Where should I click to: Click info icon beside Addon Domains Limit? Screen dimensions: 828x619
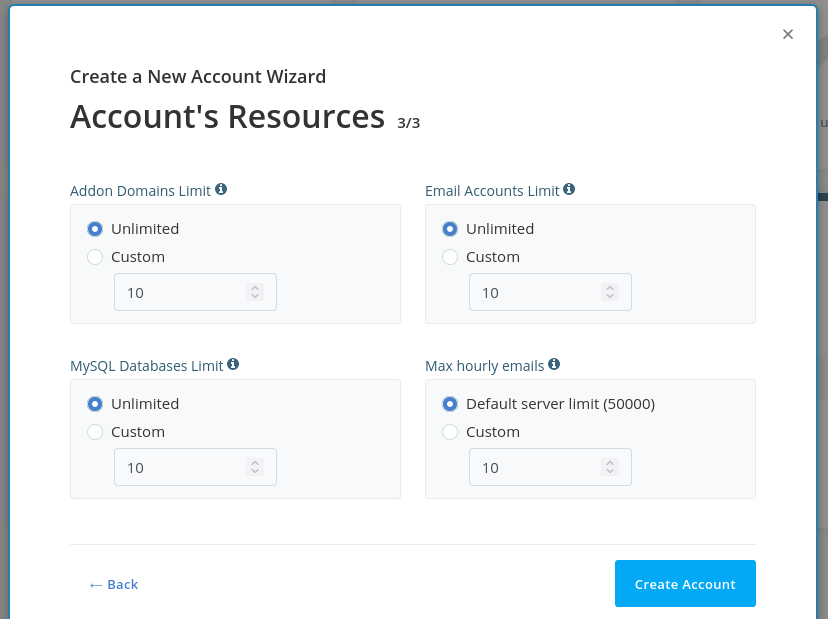point(221,189)
